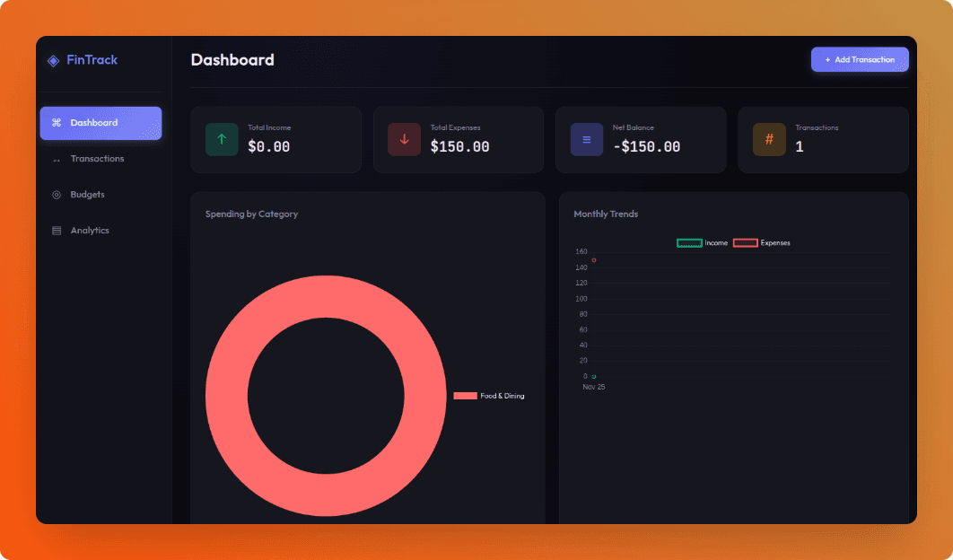Screen dimensions: 953x560
Task: Click the red Total Expenses arrow icon
Action: coord(404,139)
